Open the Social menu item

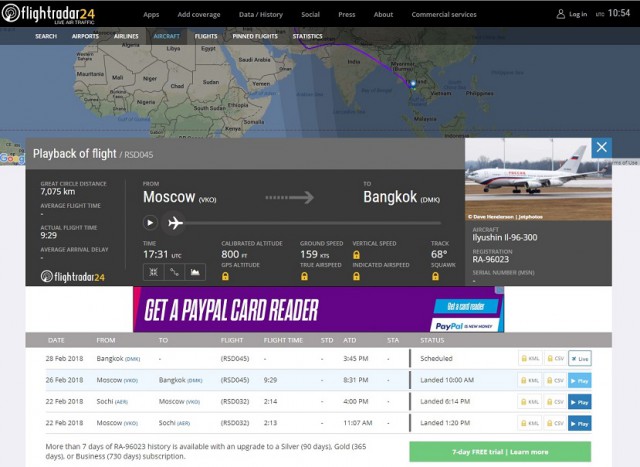click(310, 14)
